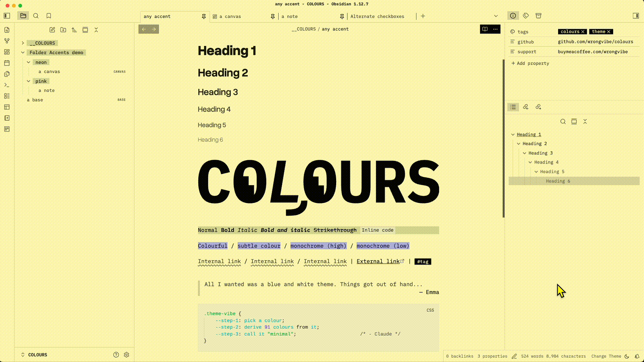
Task: Unpin the 'any accent' tab
Action: click(204, 16)
